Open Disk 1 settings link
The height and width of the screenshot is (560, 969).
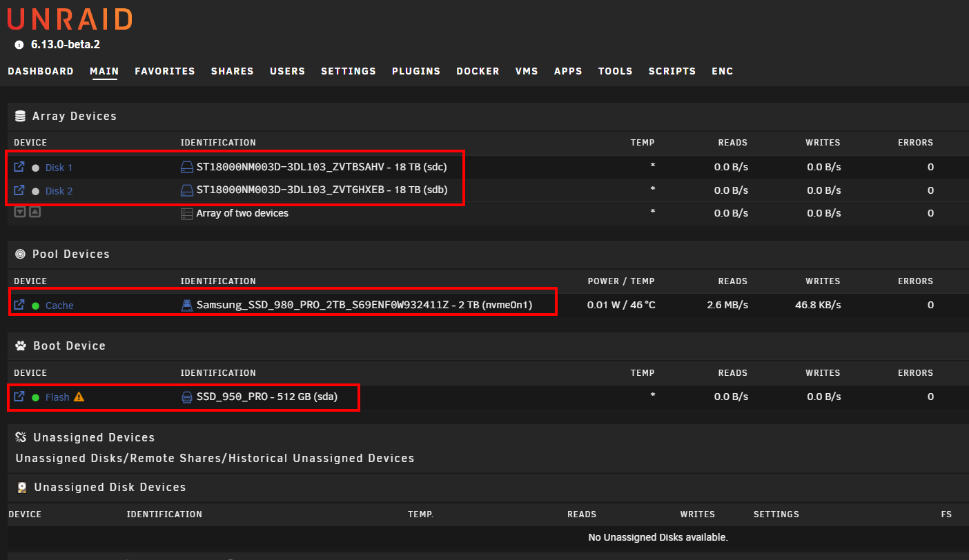[59, 168]
